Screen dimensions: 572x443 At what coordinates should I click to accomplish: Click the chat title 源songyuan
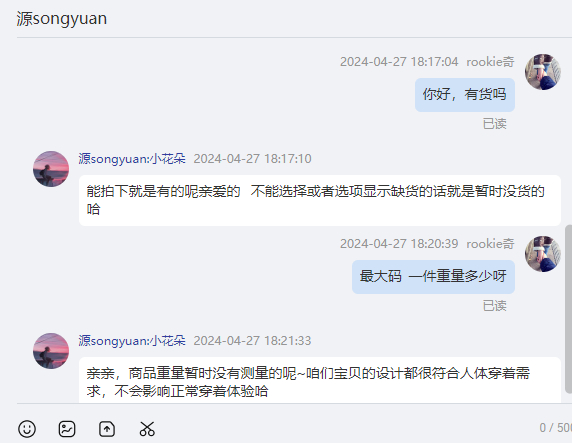(x=62, y=19)
